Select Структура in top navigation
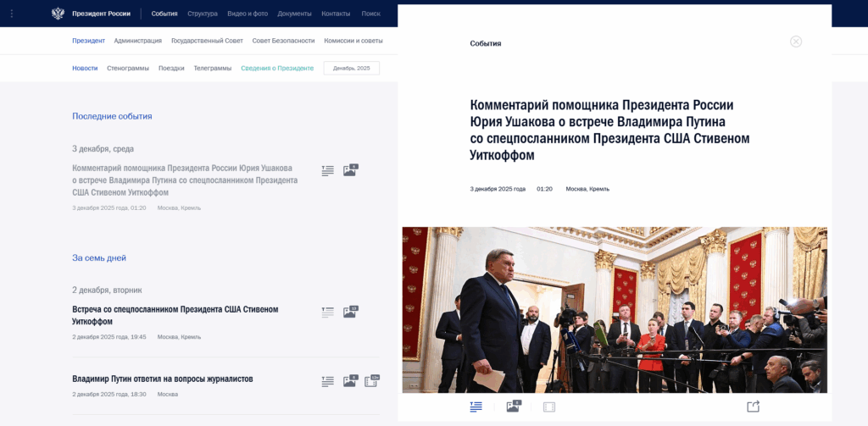 [x=202, y=14]
